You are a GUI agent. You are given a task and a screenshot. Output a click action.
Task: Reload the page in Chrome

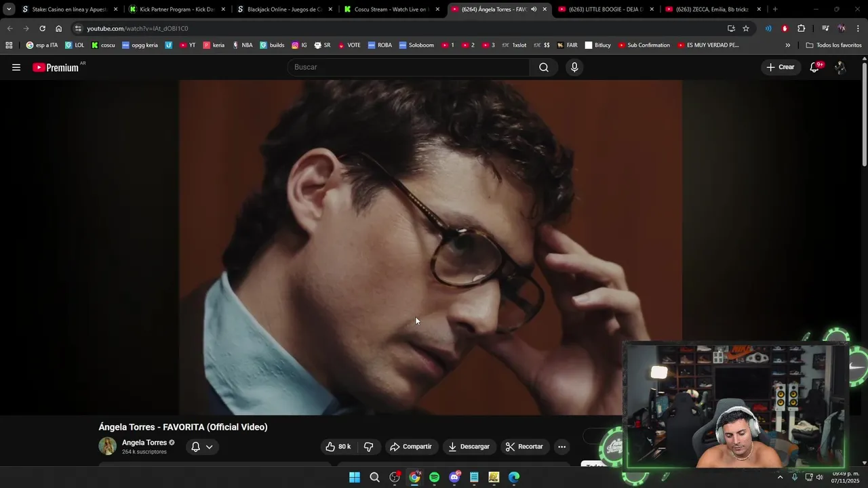point(42,28)
